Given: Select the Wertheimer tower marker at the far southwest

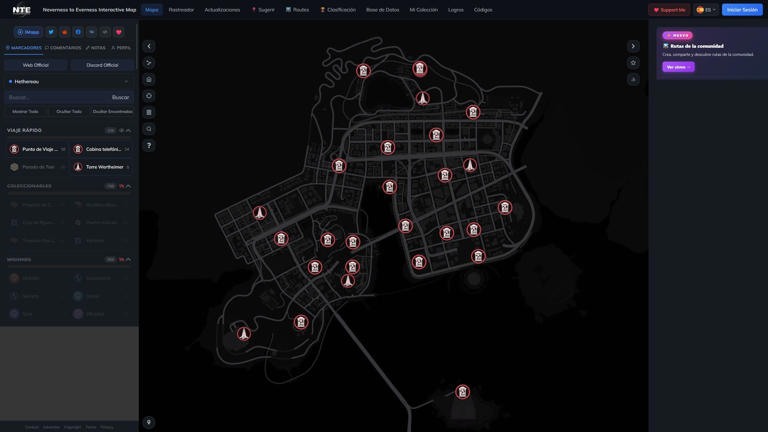Looking at the screenshot, I should click(x=243, y=334).
